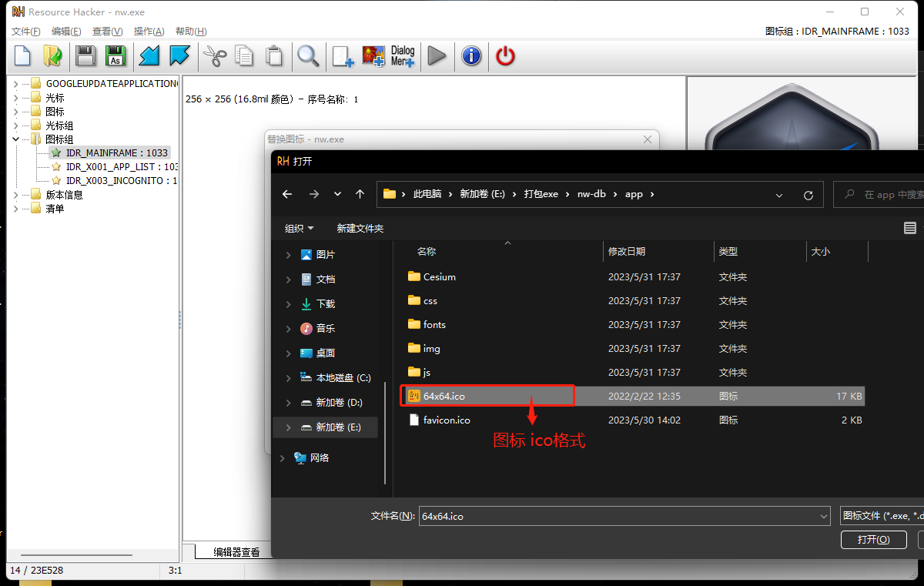Go back in the Open dialog

tap(287, 194)
